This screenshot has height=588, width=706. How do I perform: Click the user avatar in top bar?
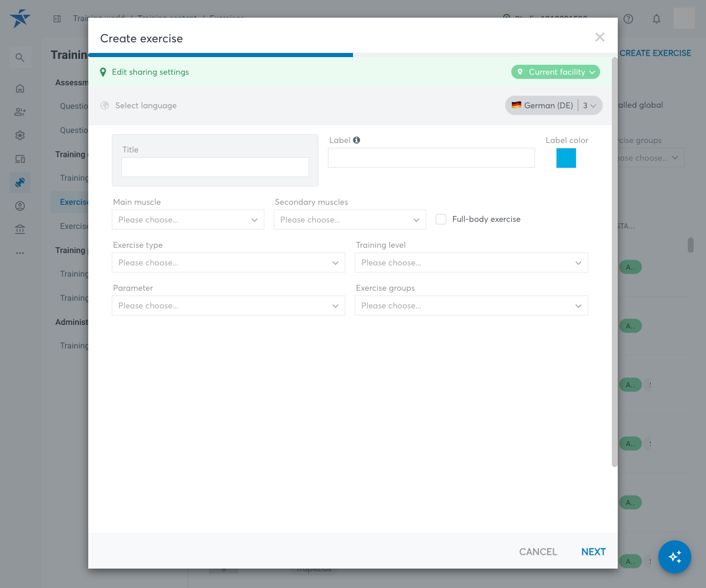[684, 18]
